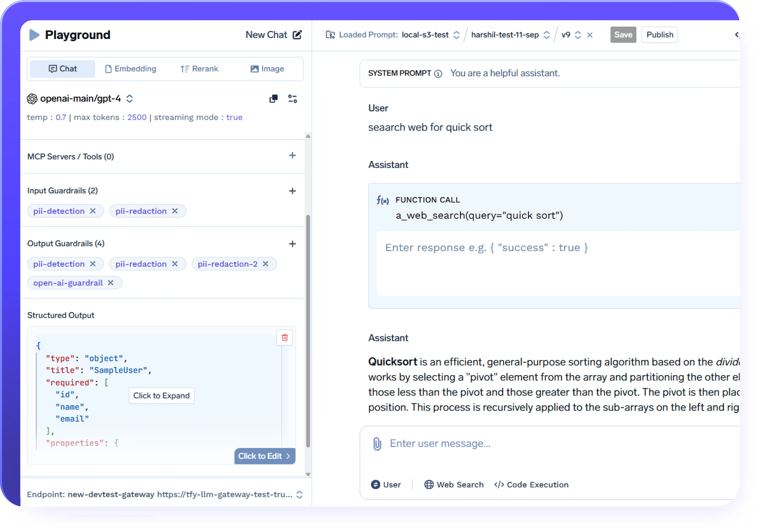The image size is (760, 532).
Task: Click the function call f(x) icon
Action: [x=382, y=200]
